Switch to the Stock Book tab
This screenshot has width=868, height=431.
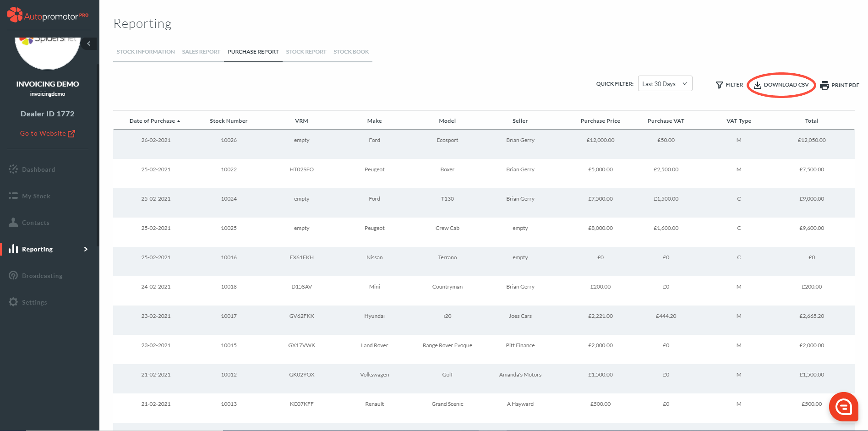click(x=351, y=52)
